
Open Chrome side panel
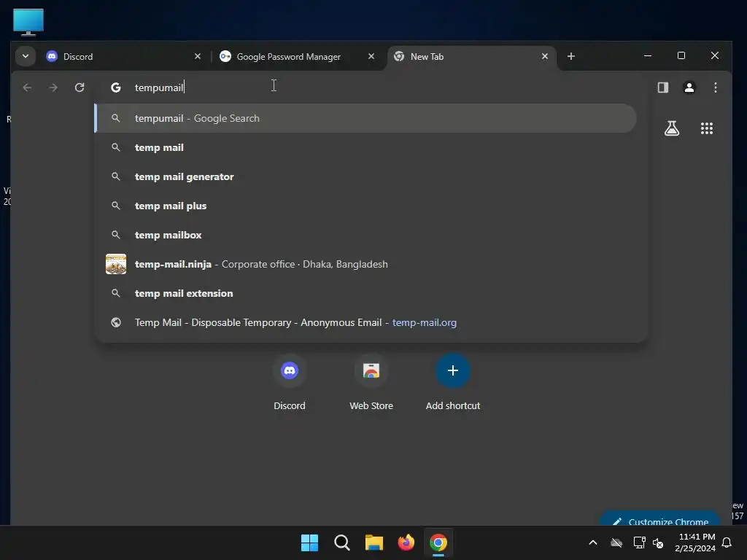click(662, 87)
